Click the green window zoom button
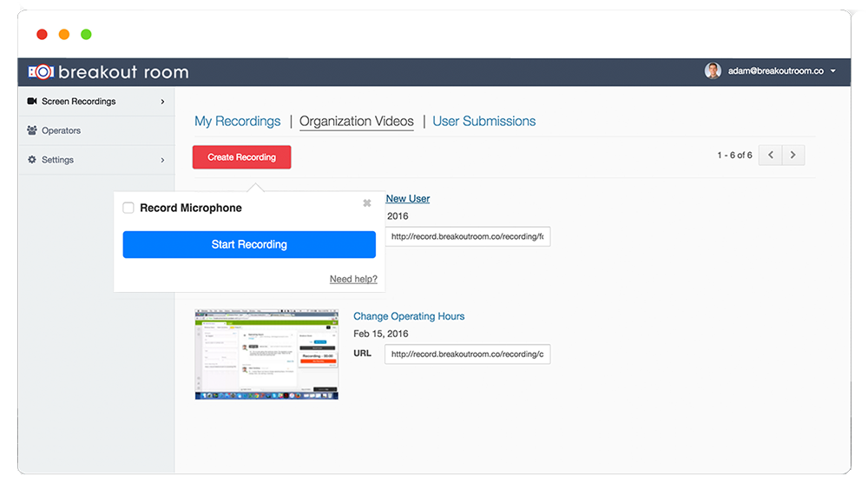This screenshot has width=868, height=490. [86, 35]
